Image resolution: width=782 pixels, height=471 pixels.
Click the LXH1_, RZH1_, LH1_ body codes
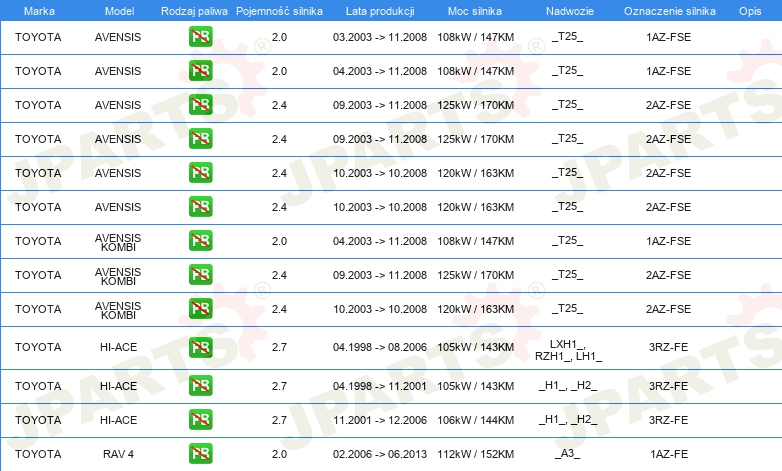coord(568,350)
